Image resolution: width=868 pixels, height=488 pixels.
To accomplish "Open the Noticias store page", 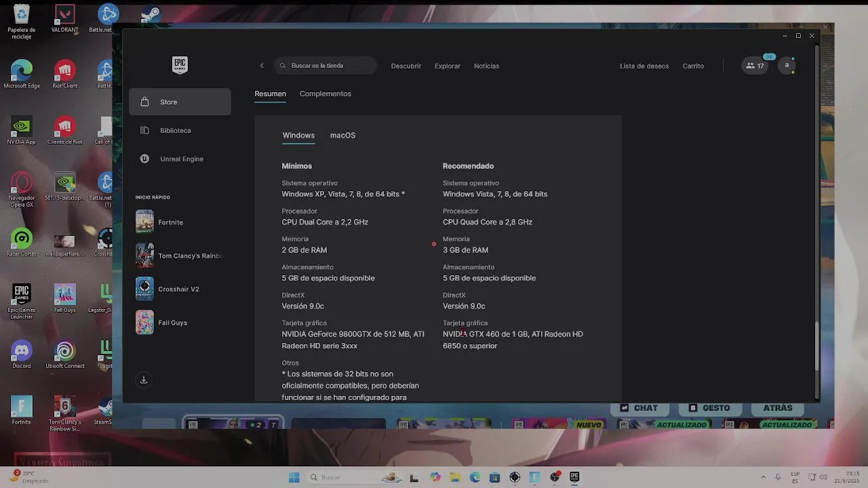I will tap(486, 66).
